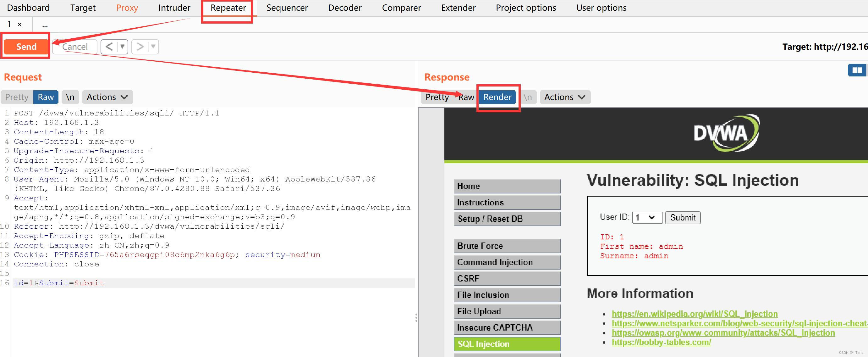Select Pretty view in Response panel
This screenshot has width=868, height=357.
437,97
